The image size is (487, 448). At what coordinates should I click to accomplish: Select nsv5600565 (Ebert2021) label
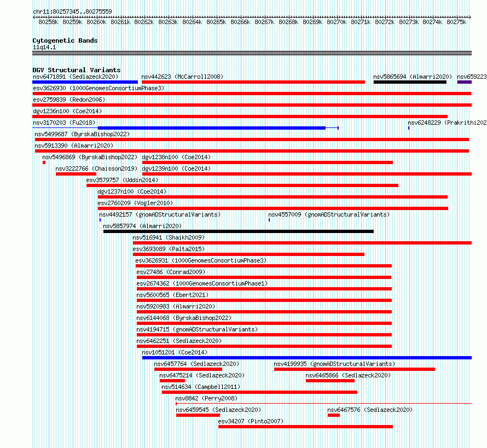[172, 295]
